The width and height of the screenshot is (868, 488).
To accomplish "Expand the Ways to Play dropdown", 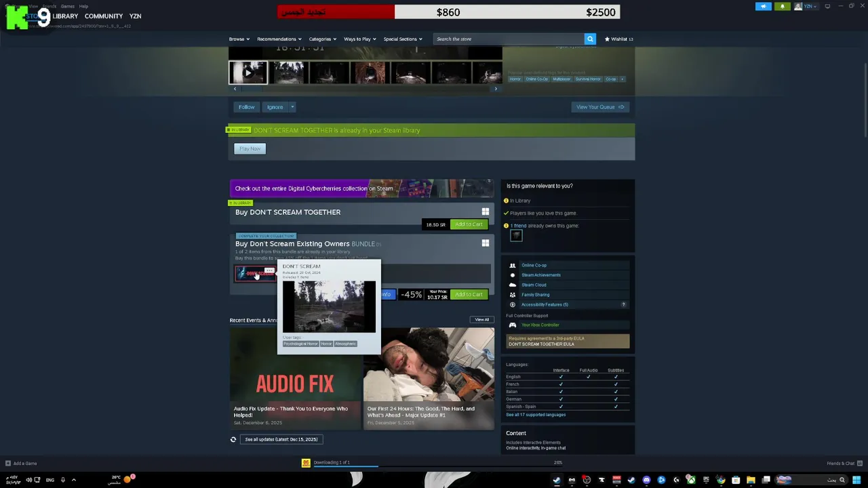I will coord(359,39).
